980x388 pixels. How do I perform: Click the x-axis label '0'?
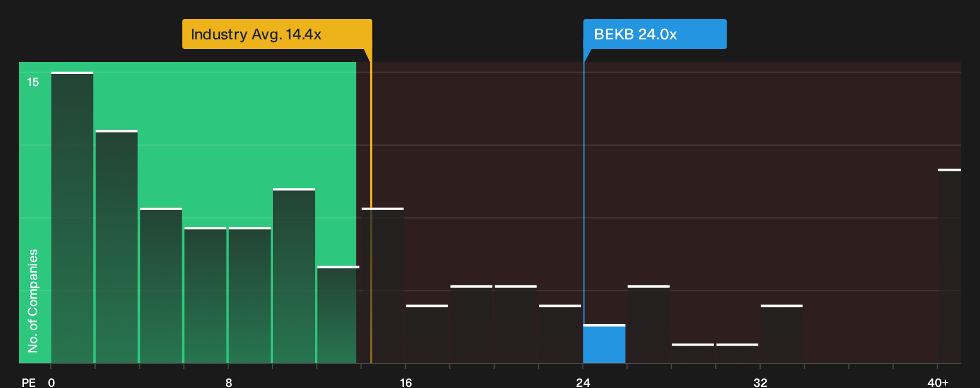click(x=51, y=383)
